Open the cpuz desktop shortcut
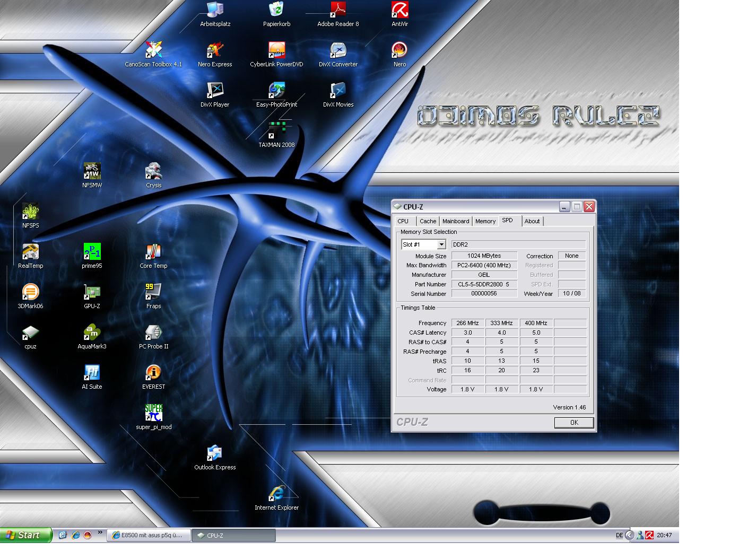 tap(30, 337)
